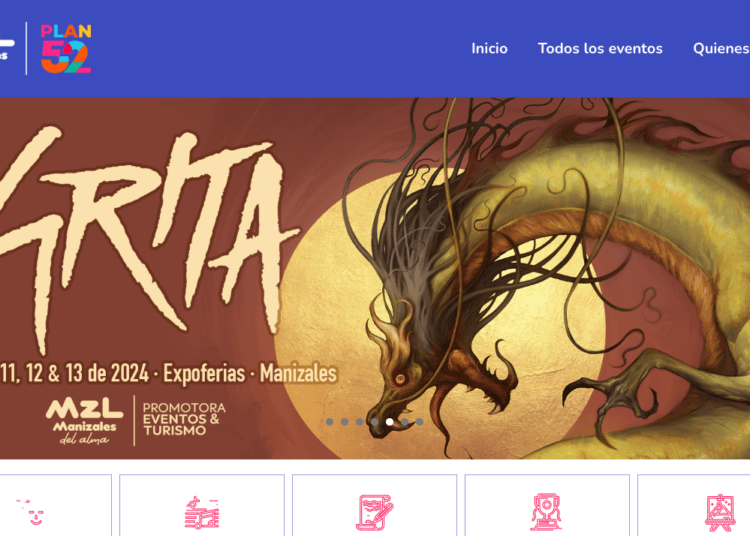Go to the second carousel slide dot

coord(344,422)
